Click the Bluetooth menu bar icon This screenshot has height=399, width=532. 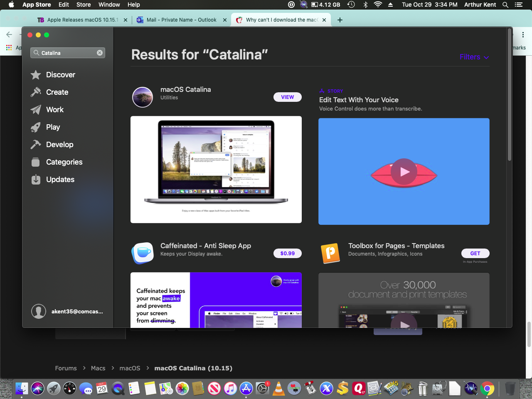[x=365, y=5]
